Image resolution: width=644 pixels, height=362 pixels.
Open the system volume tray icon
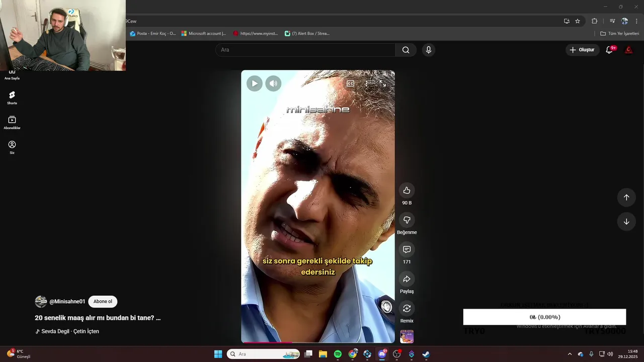pos(610,354)
